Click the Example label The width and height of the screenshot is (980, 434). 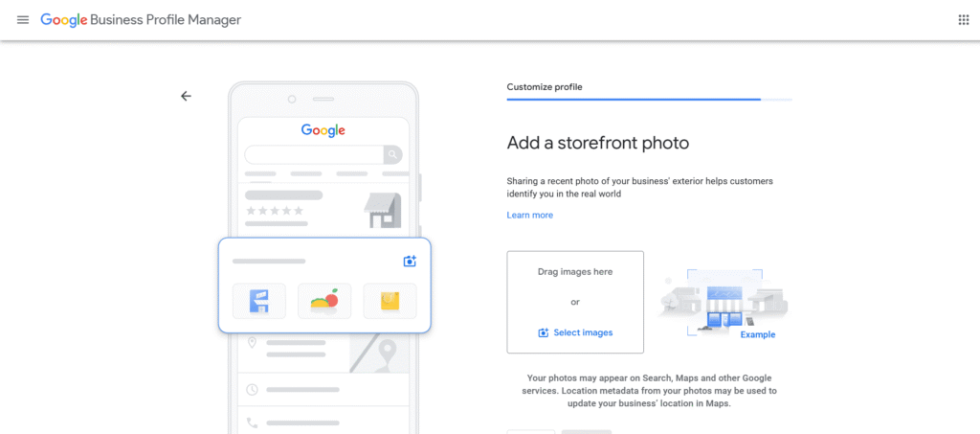[x=758, y=334]
